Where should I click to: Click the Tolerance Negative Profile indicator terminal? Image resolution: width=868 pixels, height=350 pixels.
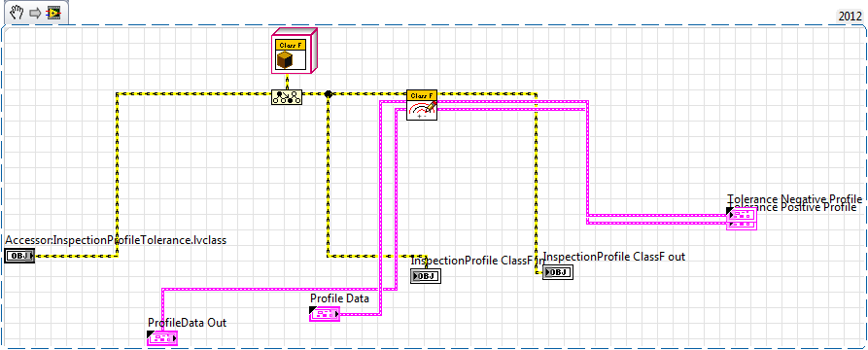point(742,214)
